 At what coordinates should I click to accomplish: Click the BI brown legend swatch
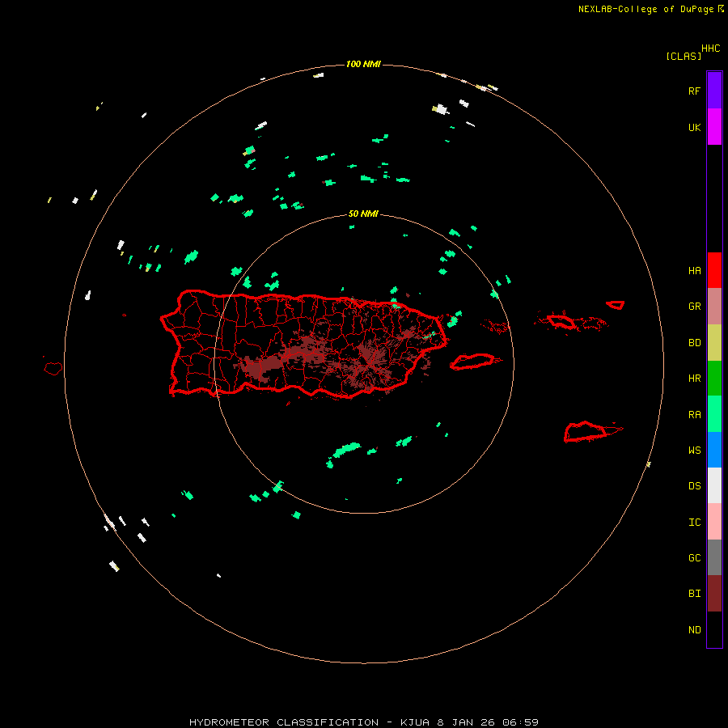714,594
